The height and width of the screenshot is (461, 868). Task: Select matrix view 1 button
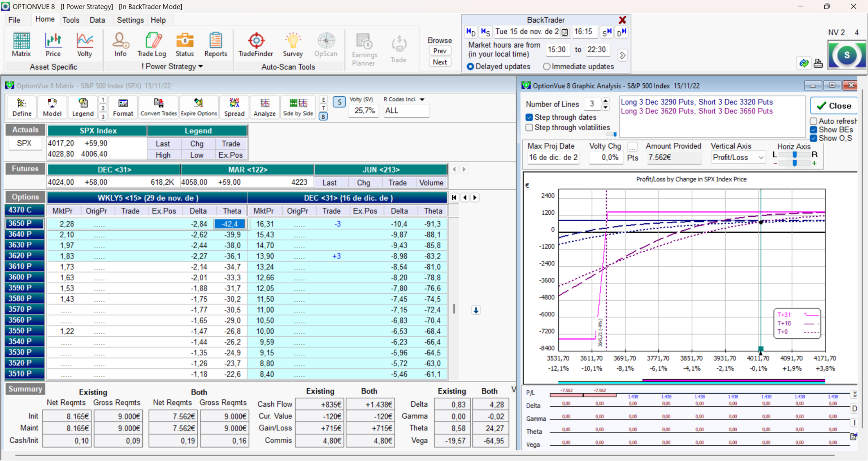pyautogui.click(x=103, y=100)
